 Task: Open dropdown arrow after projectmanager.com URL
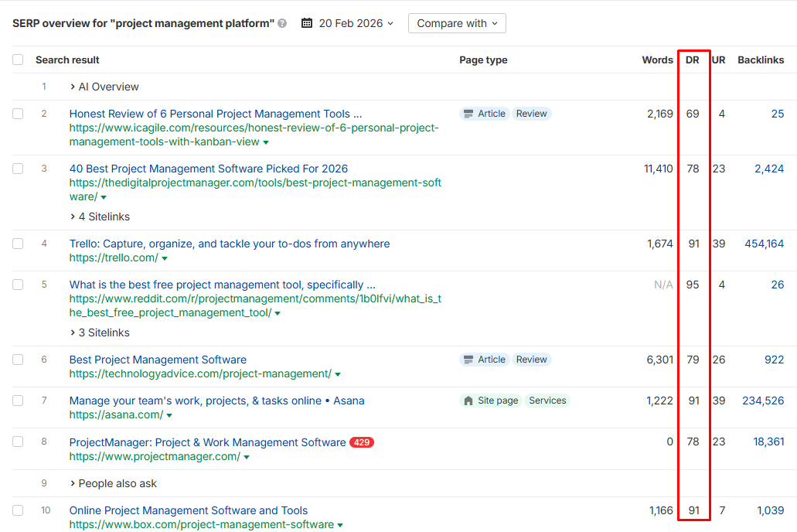[x=247, y=457]
